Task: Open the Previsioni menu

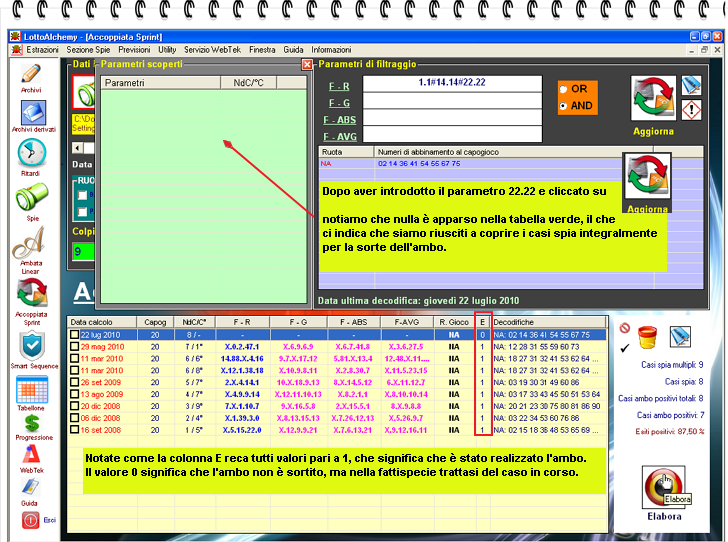Action: 134,50
